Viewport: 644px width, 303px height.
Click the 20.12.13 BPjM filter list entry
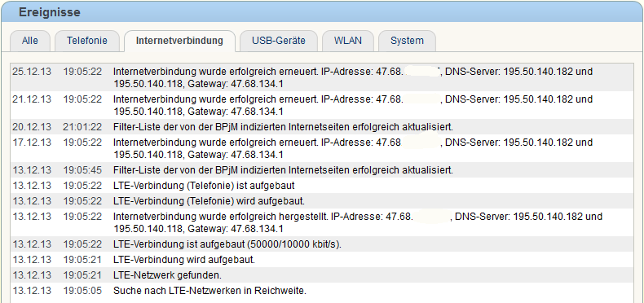tap(322, 127)
